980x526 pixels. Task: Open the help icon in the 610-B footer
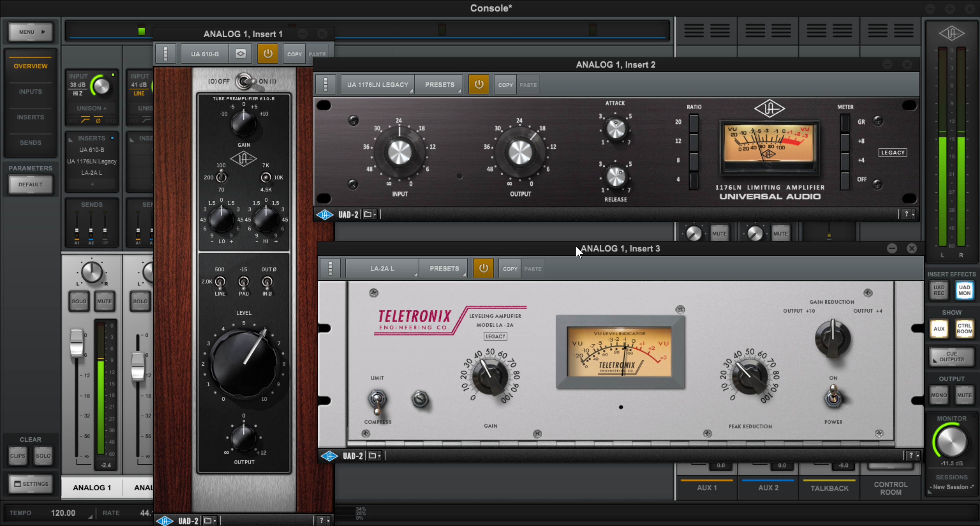point(323,520)
